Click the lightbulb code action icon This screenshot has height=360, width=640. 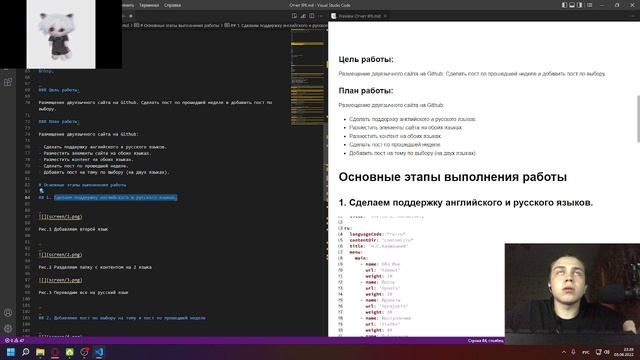(x=41, y=191)
